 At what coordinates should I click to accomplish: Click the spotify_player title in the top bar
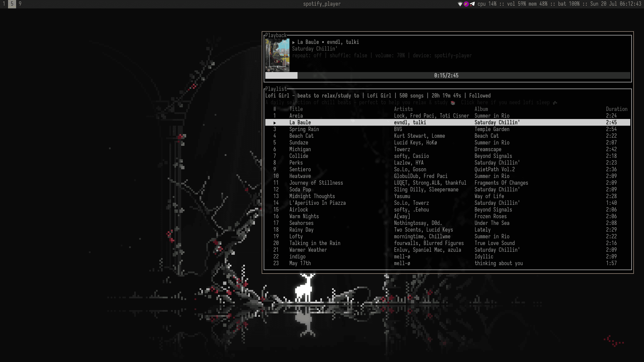pyautogui.click(x=321, y=4)
